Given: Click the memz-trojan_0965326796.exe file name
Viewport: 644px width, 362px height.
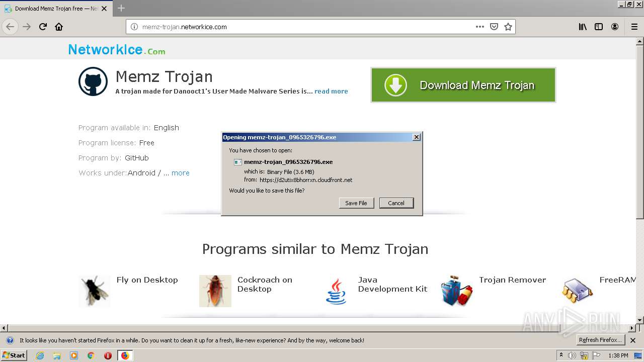Looking at the screenshot, I should click(x=288, y=162).
